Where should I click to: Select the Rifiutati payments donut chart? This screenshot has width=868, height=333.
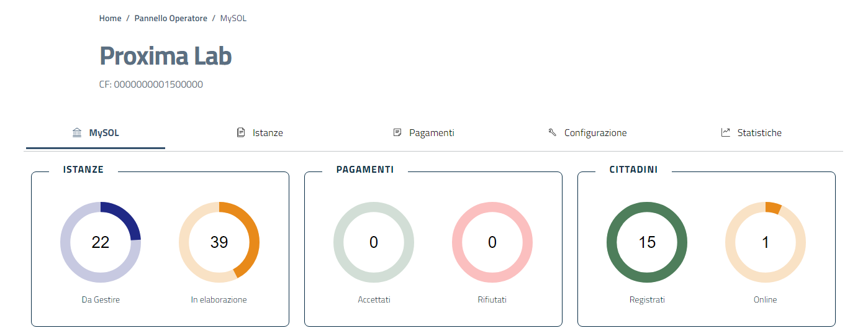click(492, 242)
